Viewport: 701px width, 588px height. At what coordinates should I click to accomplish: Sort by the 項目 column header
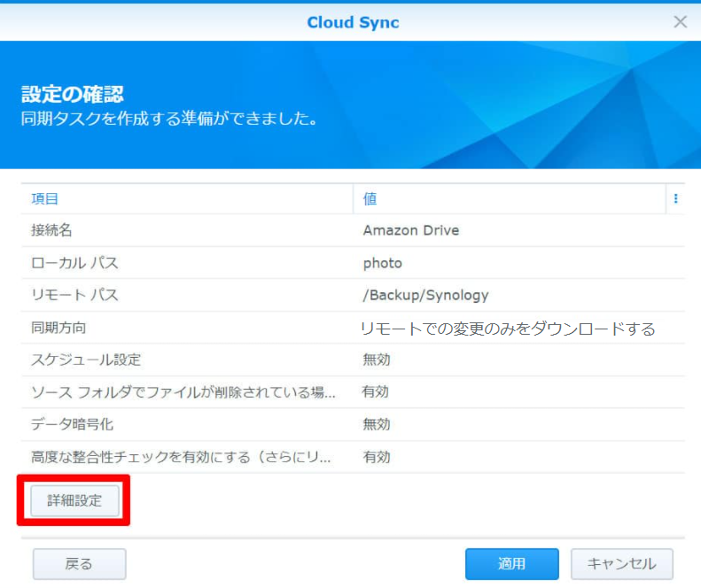45,199
